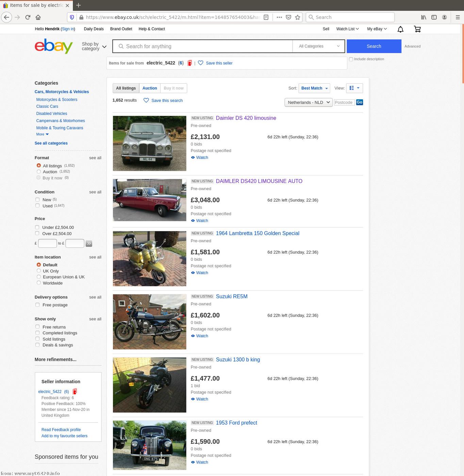Click the browser Back arrow button
This screenshot has width=464, height=476.
point(6,17)
